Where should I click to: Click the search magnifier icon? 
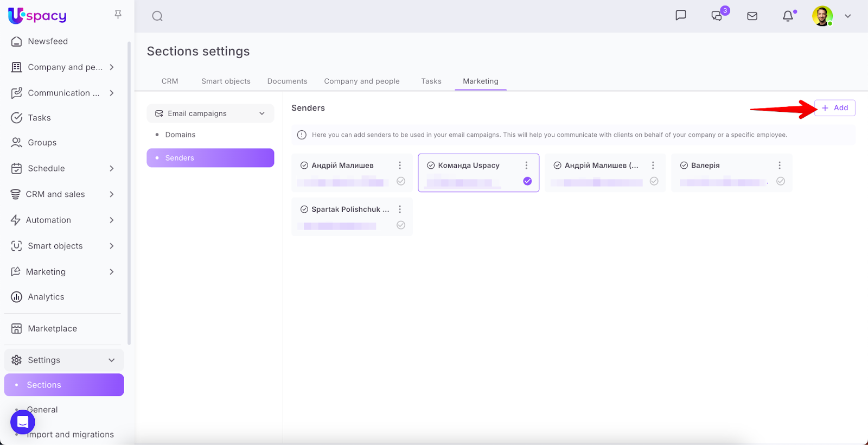157,16
